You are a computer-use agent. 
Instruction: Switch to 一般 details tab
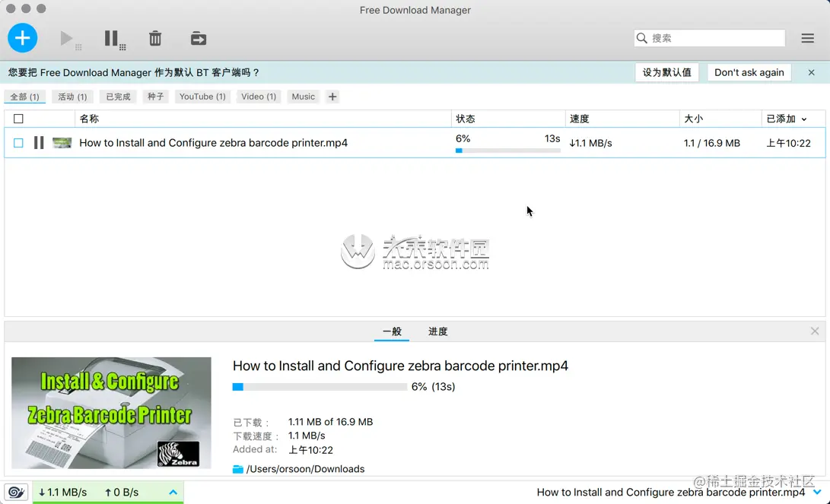392,331
